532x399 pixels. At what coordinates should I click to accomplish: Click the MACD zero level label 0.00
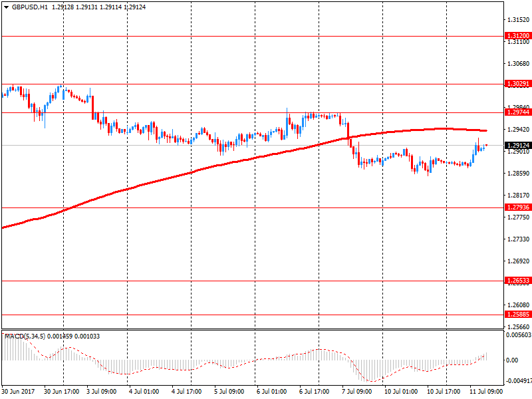(512, 360)
